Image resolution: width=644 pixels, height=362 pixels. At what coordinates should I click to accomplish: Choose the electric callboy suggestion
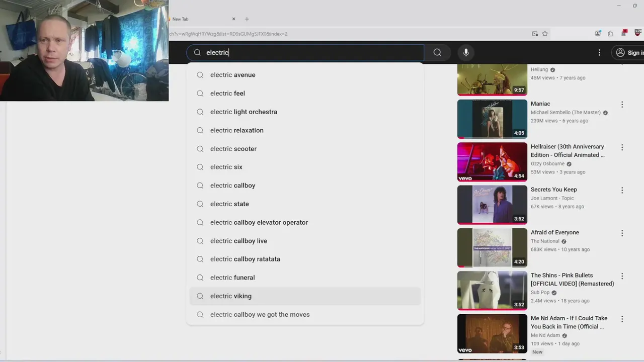point(305,186)
